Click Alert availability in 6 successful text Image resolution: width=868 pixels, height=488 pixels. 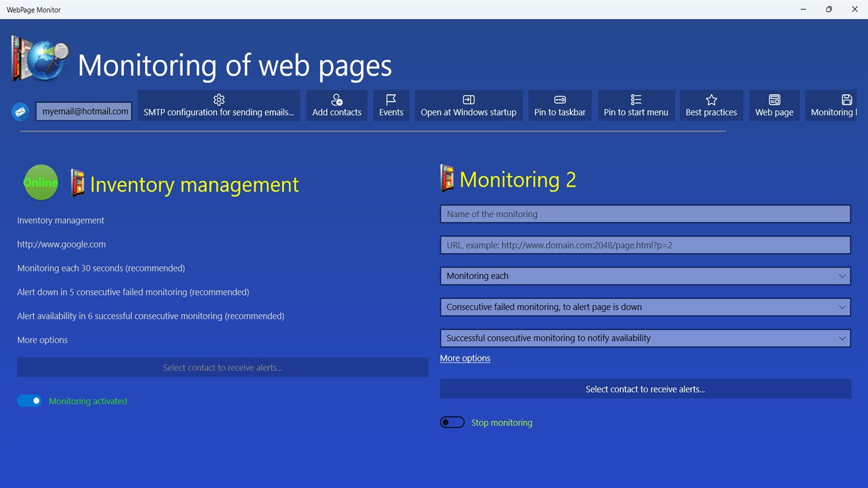[151, 316]
